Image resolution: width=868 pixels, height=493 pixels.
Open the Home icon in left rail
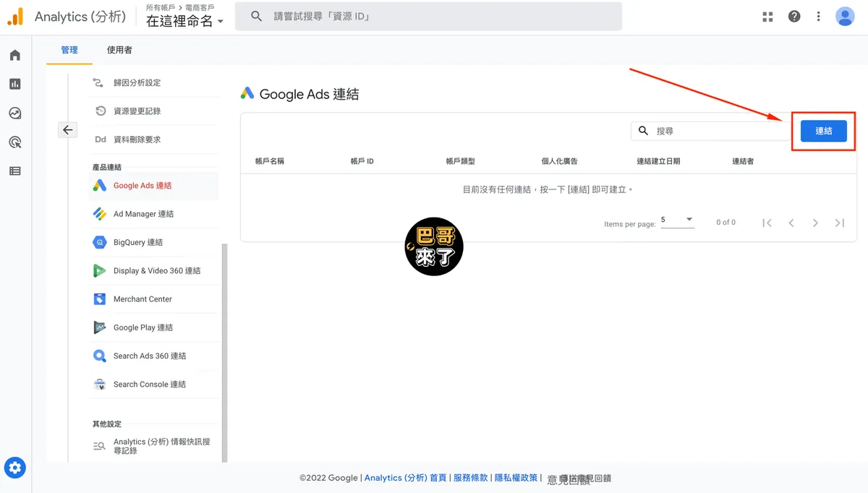[x=15, y=56]
